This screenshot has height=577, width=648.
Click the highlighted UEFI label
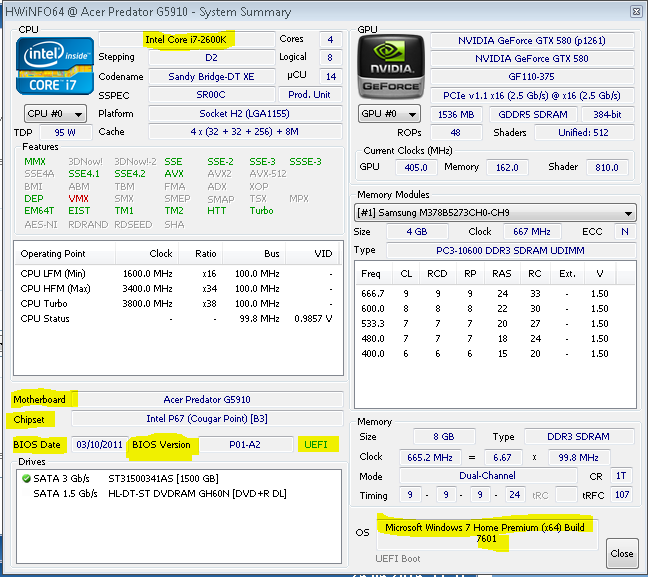[x=316, y=445]
